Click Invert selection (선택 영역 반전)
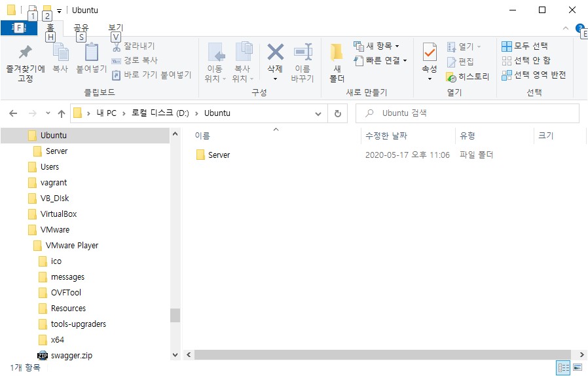588x376 pixels. pyautogui.click(x=534, y=75)
